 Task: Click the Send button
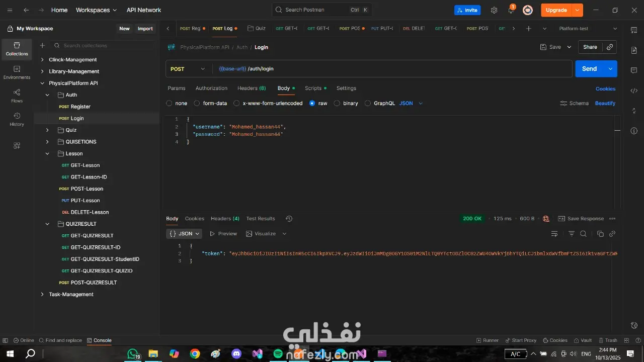point(589,69)
